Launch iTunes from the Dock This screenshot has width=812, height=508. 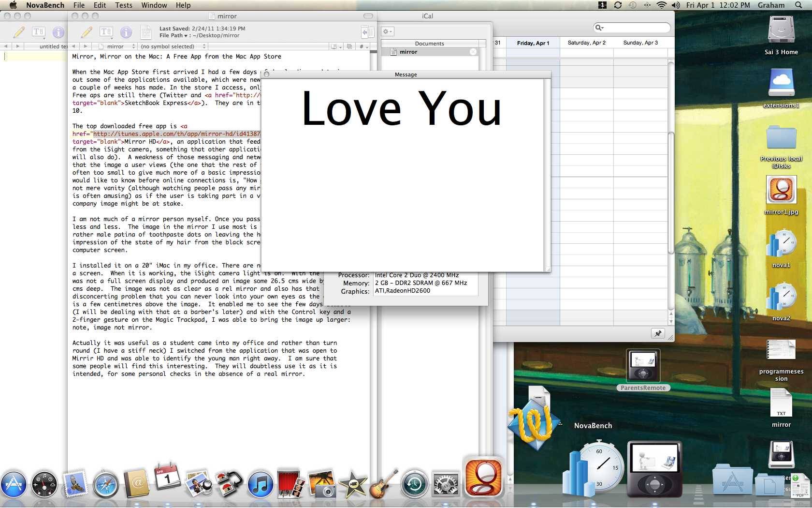coord(260,484)
